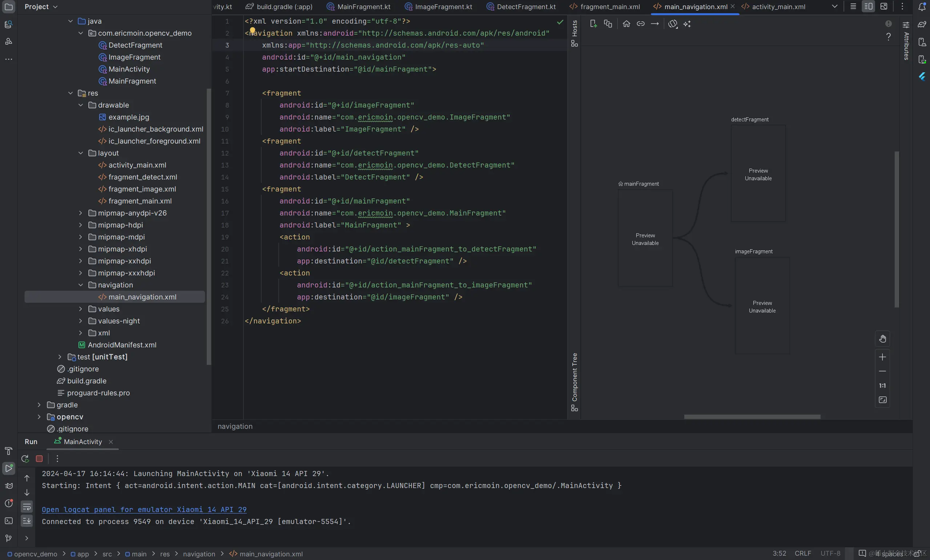Click CRLF line separator in status bar
930x560 pixels.
click(802, 553)
